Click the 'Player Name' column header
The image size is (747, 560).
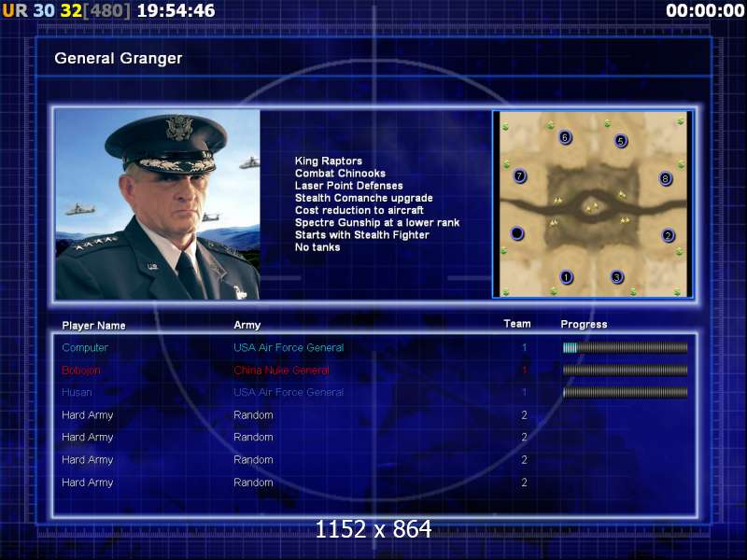(x=94, y=325)
